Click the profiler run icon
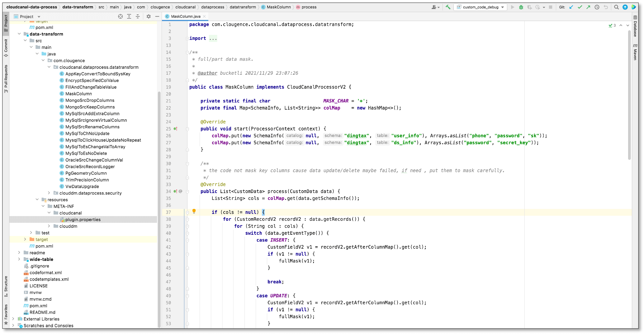 538,7
